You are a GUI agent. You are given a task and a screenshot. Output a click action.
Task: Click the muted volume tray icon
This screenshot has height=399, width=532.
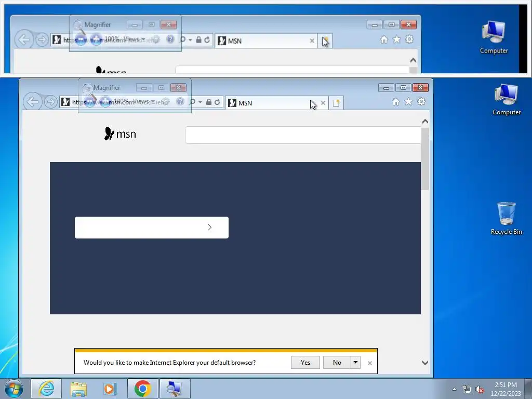[x=480, y=390]
